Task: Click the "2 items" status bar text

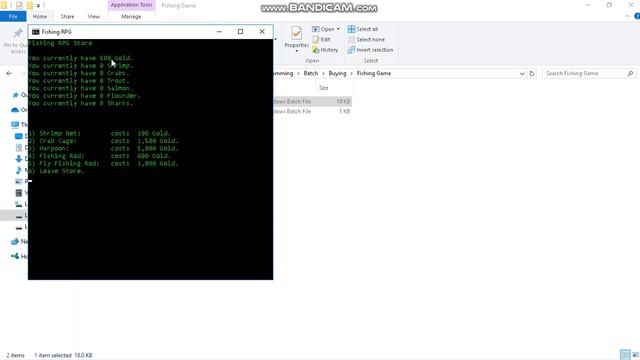Action: pyautogui.click(x=16, y=355)
